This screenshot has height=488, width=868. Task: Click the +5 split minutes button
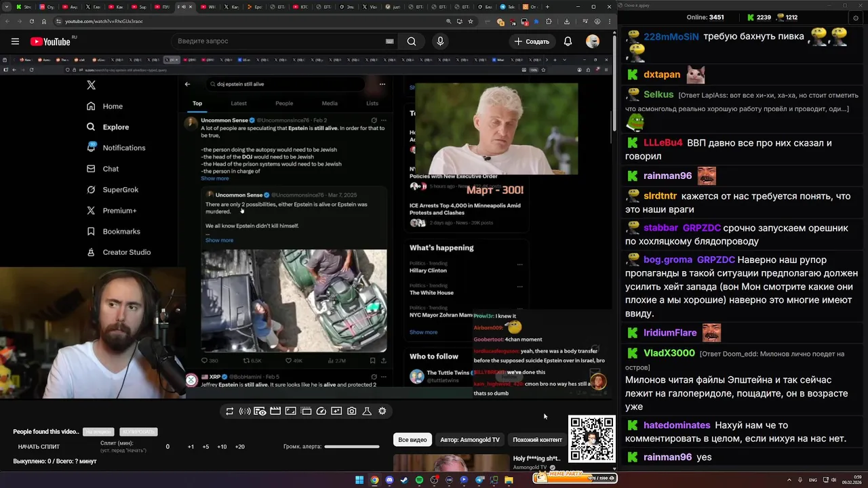point(205,447)
